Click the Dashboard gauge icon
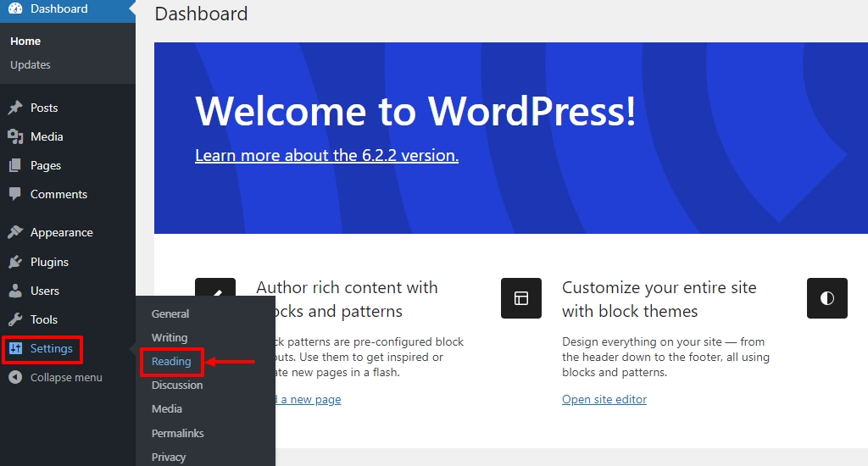Viewport: 868px width, 466px height. coord(15,8)
